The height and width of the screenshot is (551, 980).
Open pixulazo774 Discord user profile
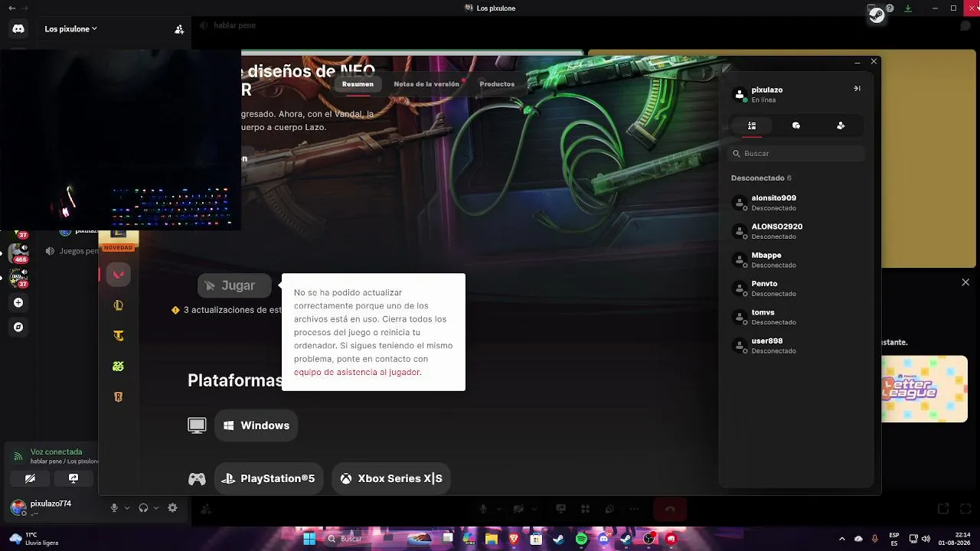tap(41, 507)
